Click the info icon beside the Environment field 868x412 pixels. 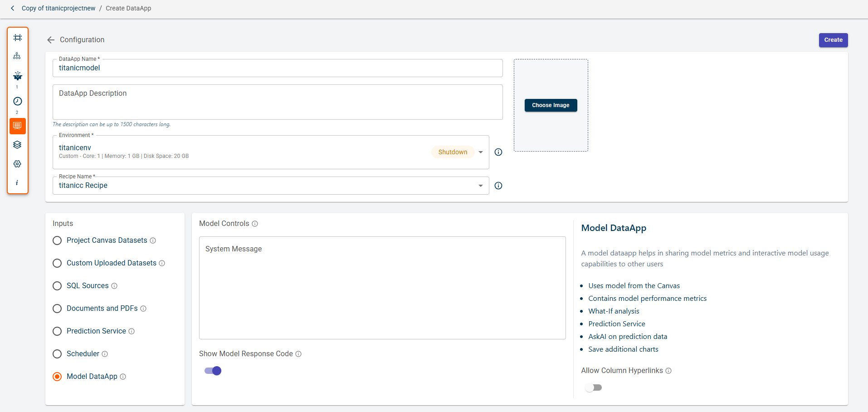[x=498, y=152]
